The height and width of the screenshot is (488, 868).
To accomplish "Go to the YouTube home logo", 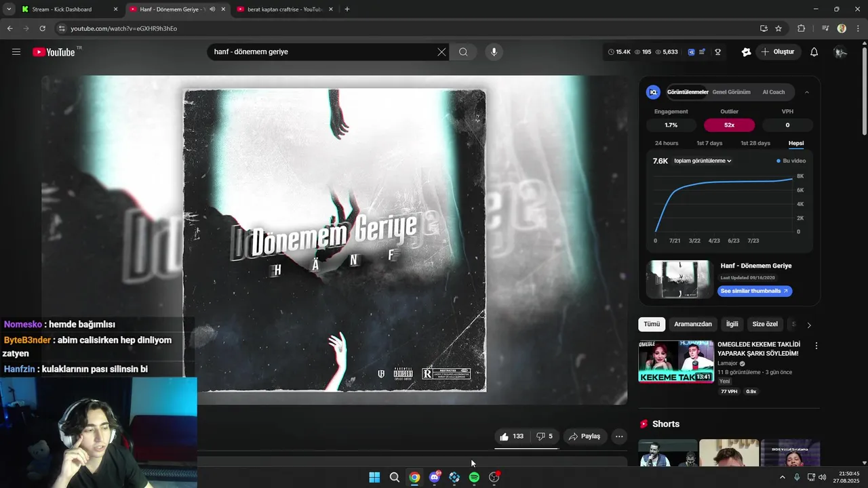I will pos(54,52).
